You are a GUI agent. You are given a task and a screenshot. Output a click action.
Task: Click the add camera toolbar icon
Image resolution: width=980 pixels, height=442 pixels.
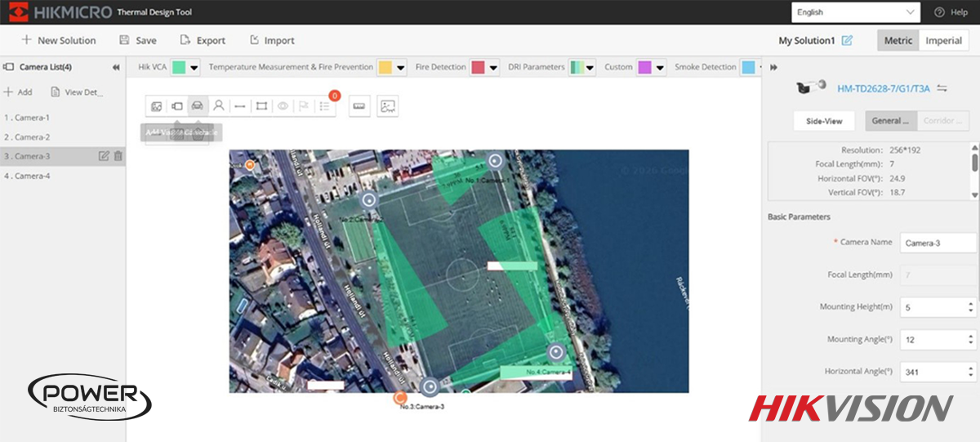[x=176, y=106]
